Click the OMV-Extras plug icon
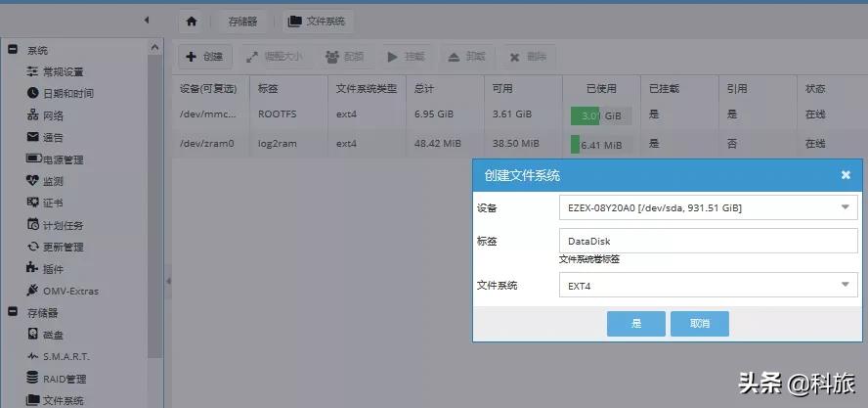This screenshot has height=408, width=868. point(32,290)
